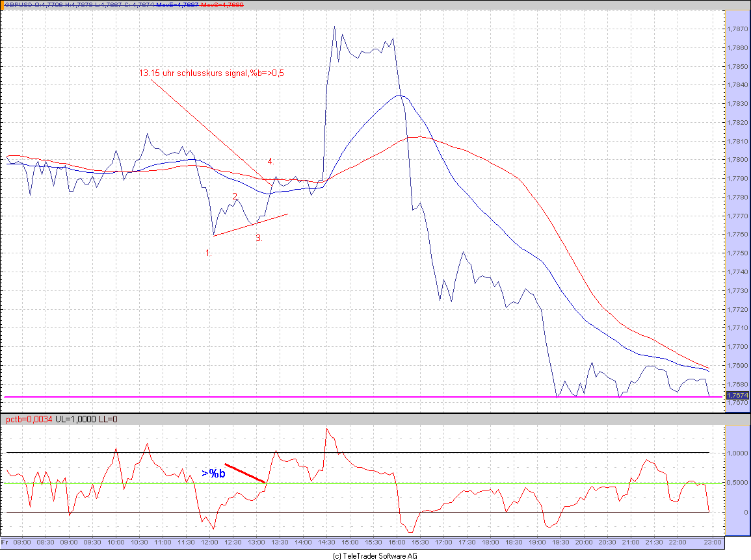
Task: Click the 1,7800 price axis label
Action: pyautogui.click(x=737, y=160)
